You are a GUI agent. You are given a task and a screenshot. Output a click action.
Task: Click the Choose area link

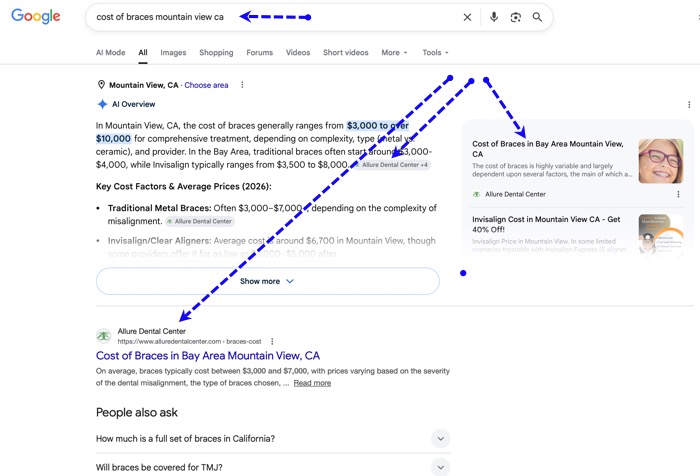[206, 85]
